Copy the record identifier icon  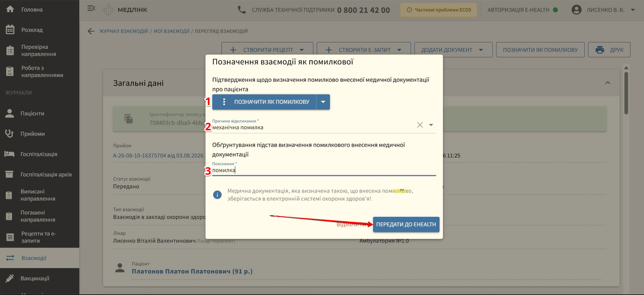pos(129,119)
